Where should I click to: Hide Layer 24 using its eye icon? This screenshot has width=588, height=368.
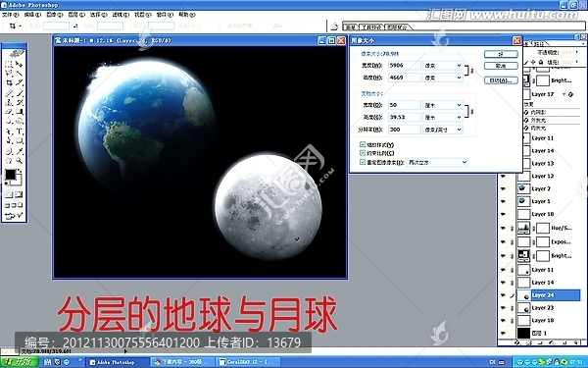[x=504, y=295]
